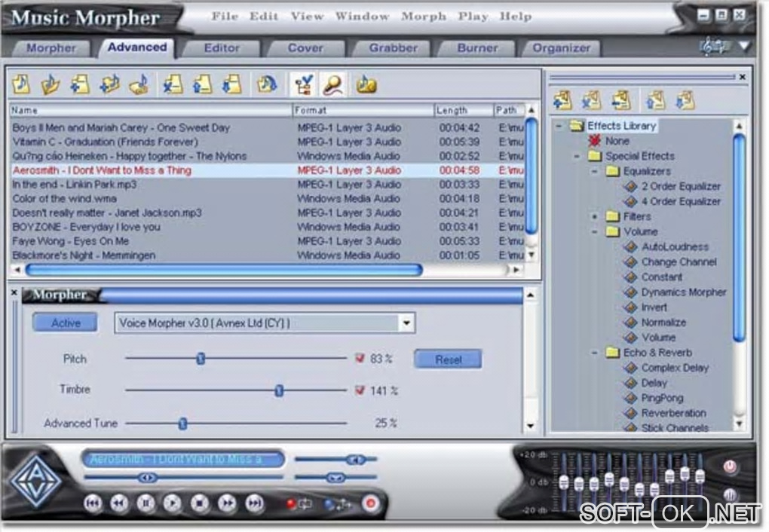Image resolution: width=769 pixels, height=532 pixels.
Task: Toggle the Timbre checkbox
Action: (x=360, y=390)
